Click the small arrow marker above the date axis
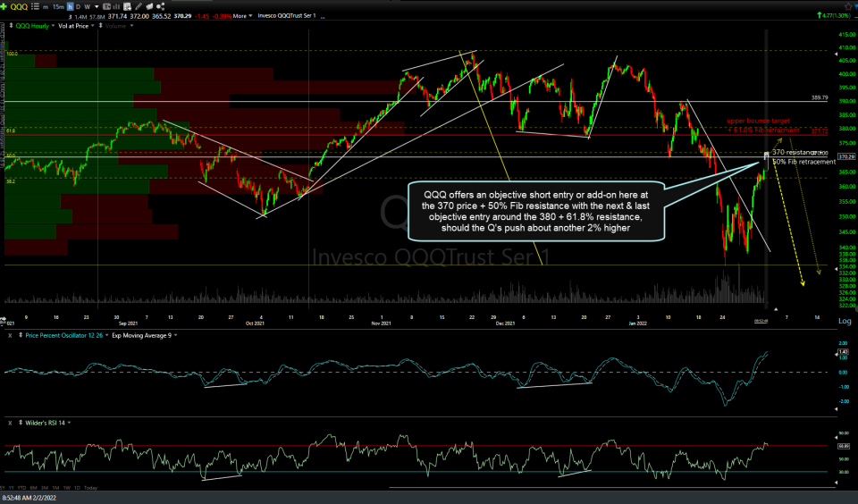The width and height of the screenshot is (858, 504). click(x=776, y=310)
